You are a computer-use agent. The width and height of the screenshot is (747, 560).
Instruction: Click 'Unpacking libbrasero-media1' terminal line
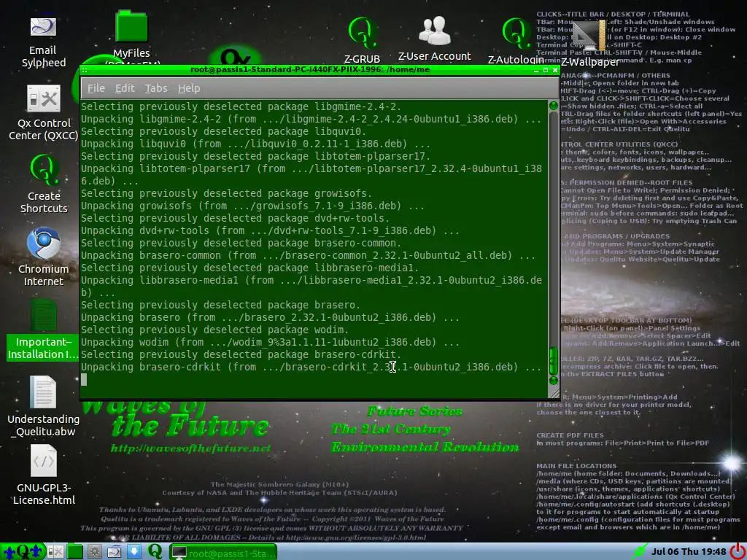[311, 286]
